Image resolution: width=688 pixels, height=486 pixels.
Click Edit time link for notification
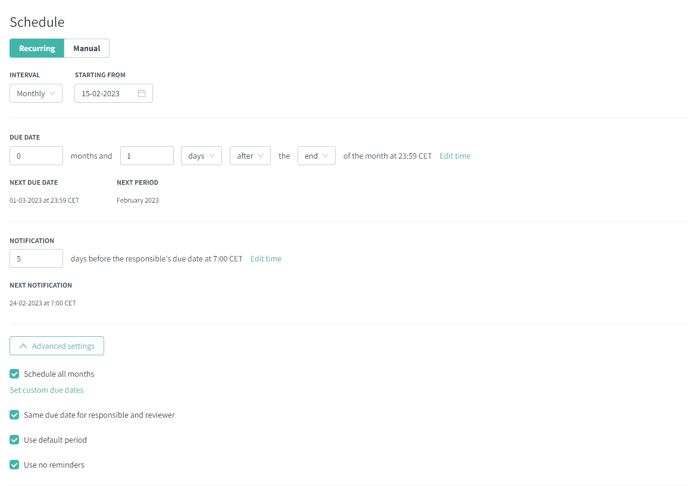266,259
